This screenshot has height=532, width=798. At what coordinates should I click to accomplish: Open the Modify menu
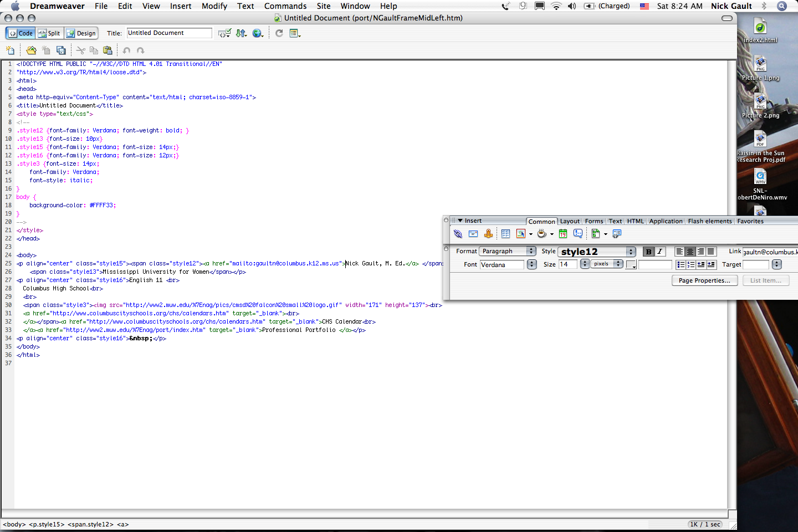click(x=214, y=6)
